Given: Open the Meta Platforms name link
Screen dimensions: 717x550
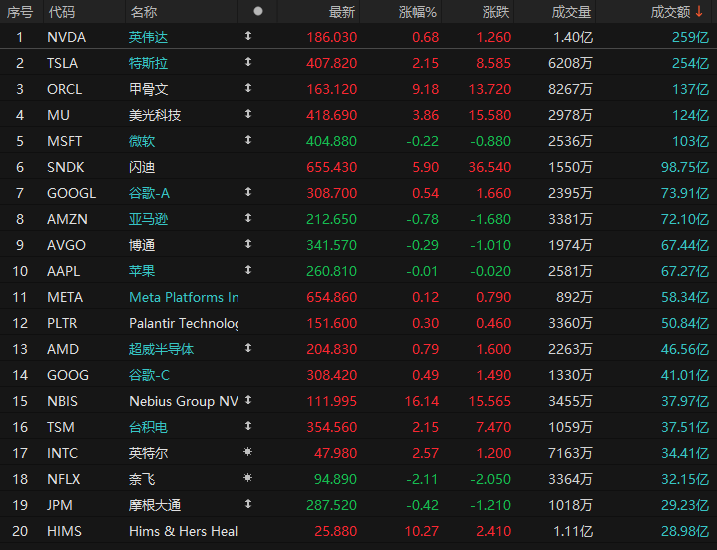Looking at the screenshot, I should coord(184,297).
